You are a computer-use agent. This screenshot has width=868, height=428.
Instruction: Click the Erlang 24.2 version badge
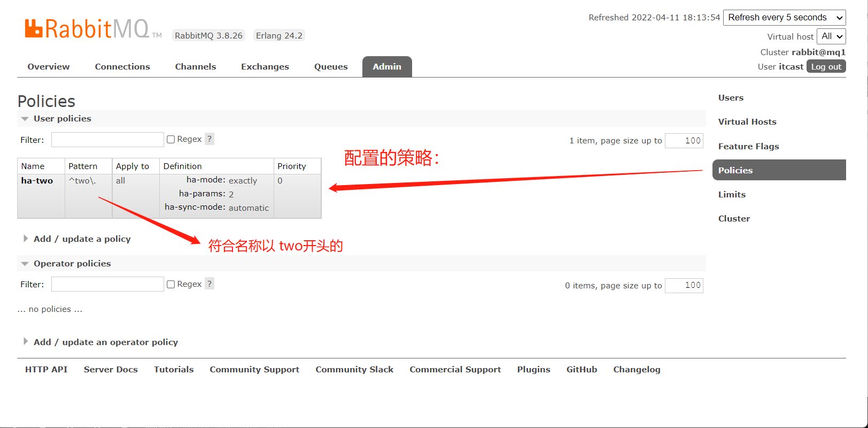click(279, 36)
